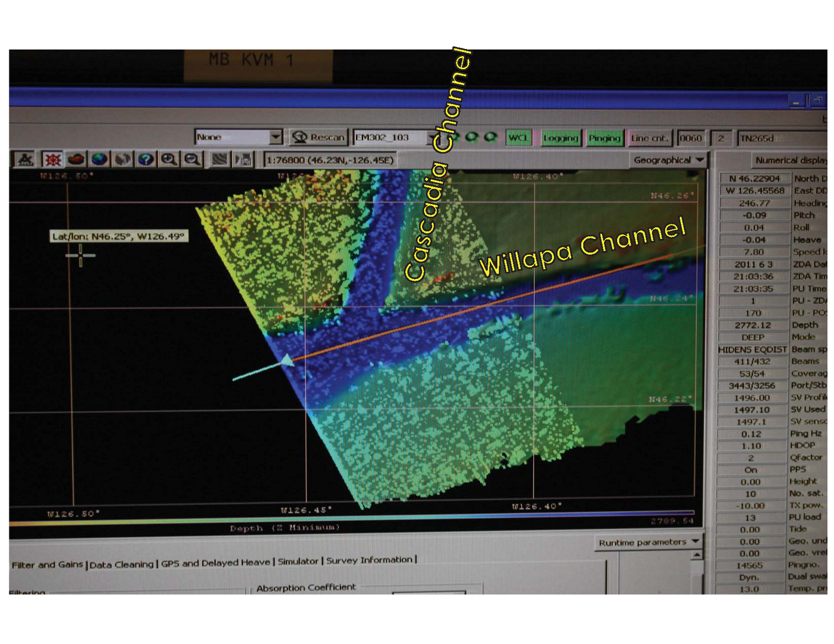834x644 pixels.
Task: Click the speed value 7.80
Action: [754, 252]
